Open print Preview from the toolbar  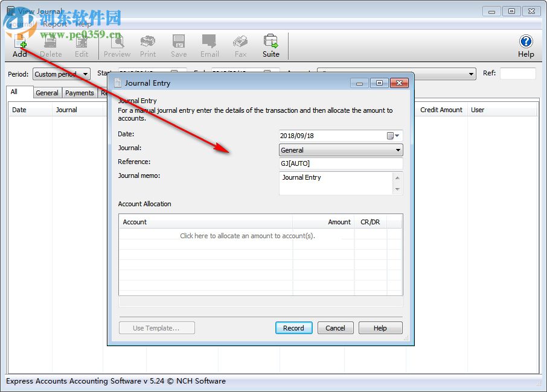[x=116, y=45]
